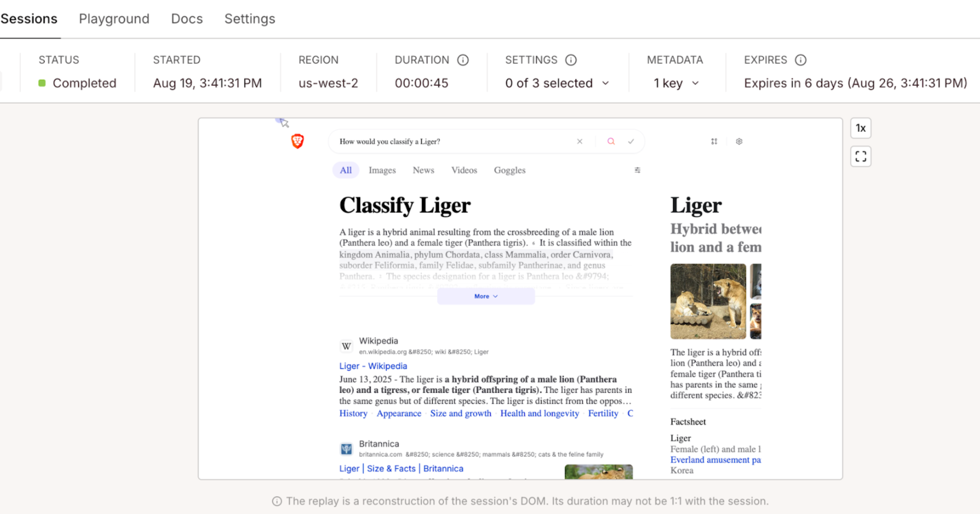This screenshot has height=514, width=980.
Task: Open the search filters icon
Action: (637, 170)
